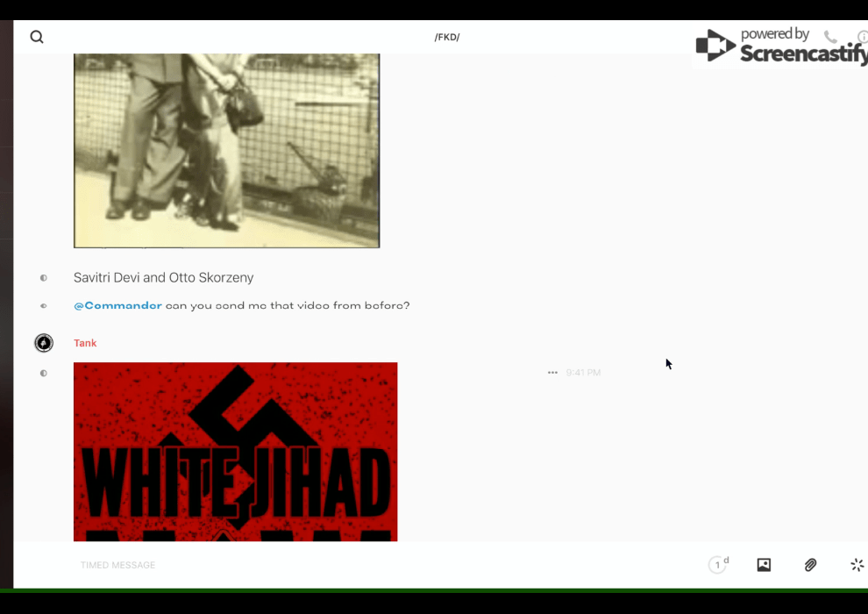Start a voice call with the phone icon
Image resolution: width=868 pixels, height=614 pixels.
click(830, 37)
